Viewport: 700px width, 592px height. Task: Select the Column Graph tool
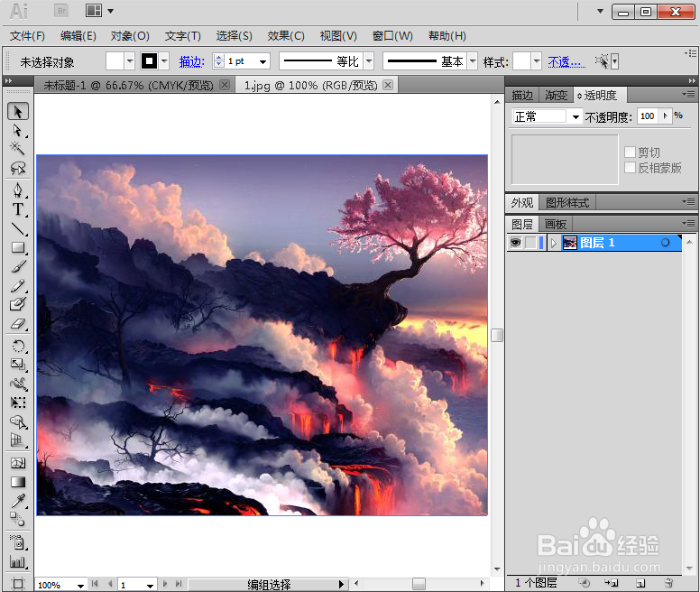[18, 562]
